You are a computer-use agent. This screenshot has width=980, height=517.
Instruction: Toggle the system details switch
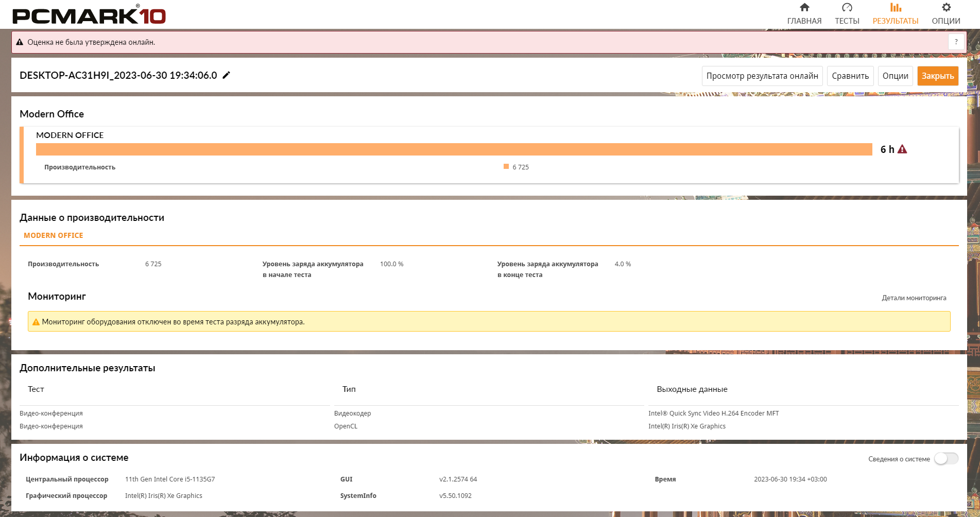(946, 459)
